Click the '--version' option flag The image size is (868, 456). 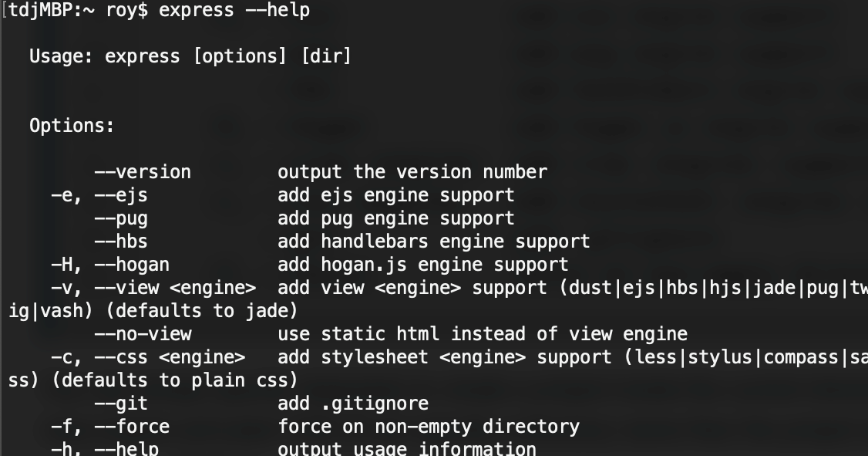tap(143, 172)
